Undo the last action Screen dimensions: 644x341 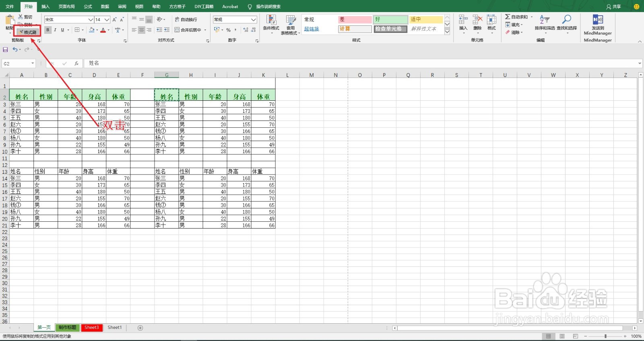(15, 50)
